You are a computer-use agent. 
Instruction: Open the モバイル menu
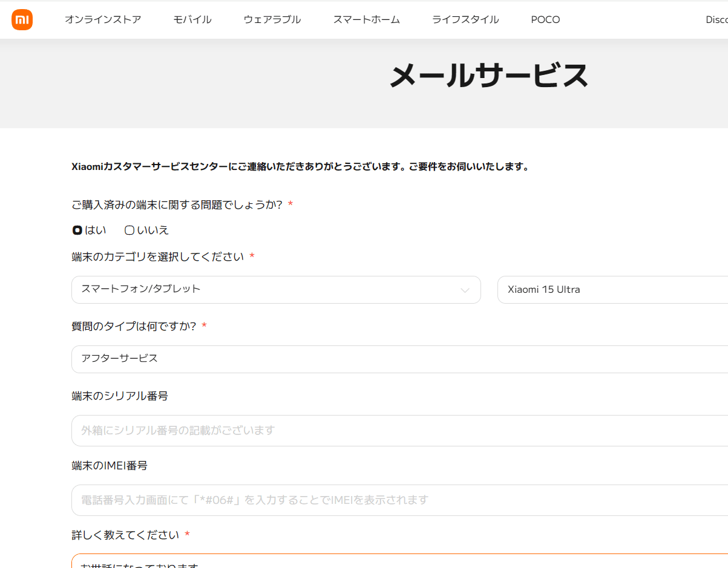(x=192, y=20)
